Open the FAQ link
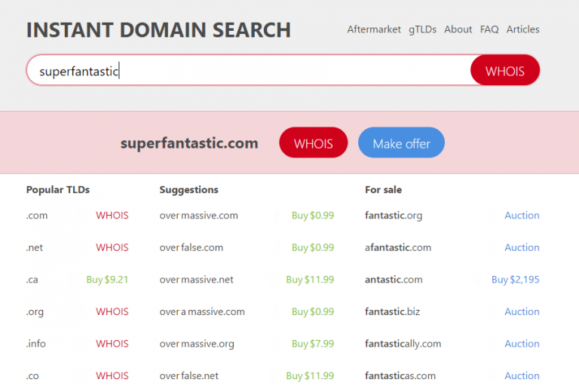Screen dimensions: 579x392 489,29
